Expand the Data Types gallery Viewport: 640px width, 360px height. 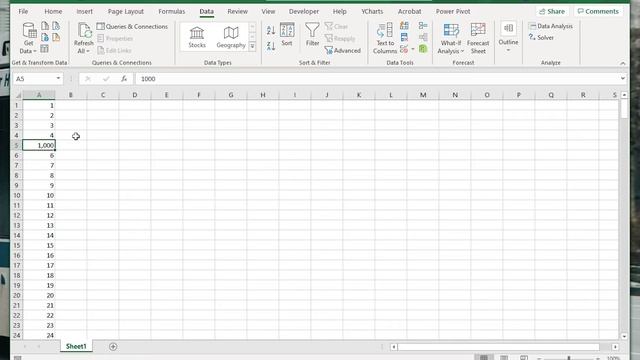(252, 46)
